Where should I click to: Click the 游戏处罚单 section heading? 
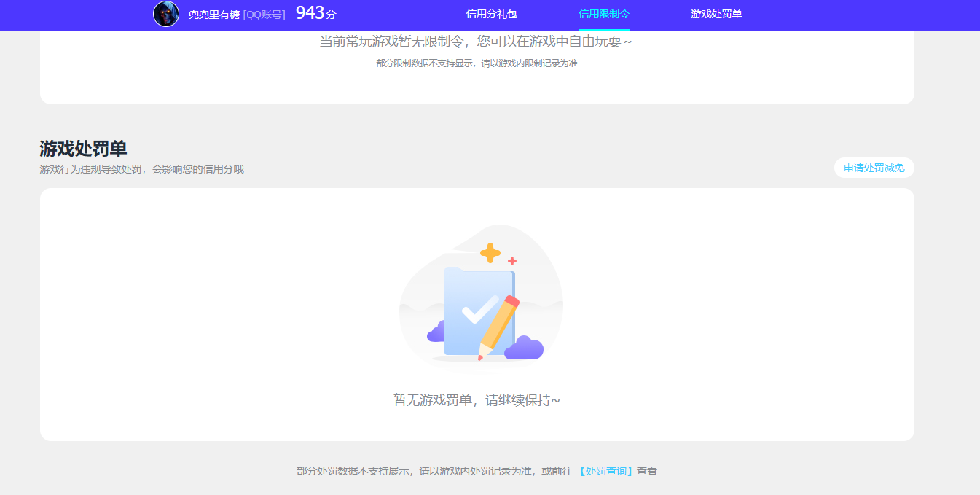click(83, 149)
